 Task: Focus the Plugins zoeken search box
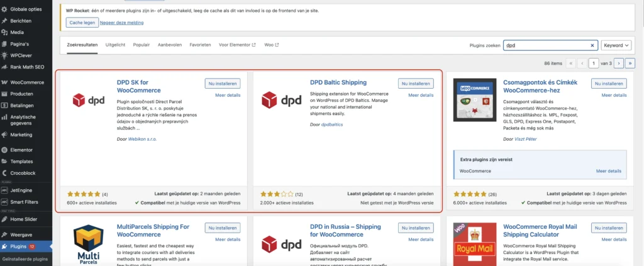click(550, 45)
